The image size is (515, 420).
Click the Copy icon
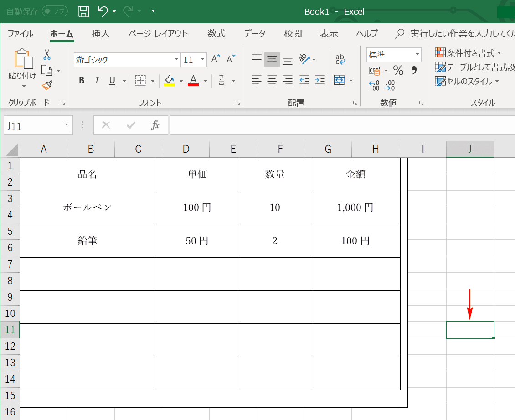pyautogui.click(x=47, y=70)
